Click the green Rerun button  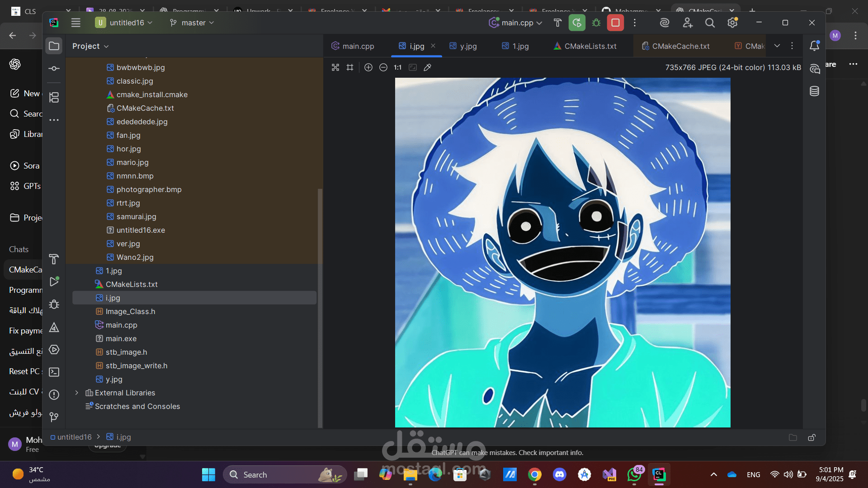point(577,23)
